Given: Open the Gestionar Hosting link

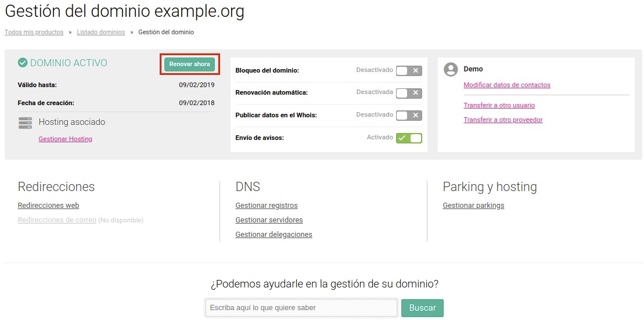Looking at the screenshot, I should pyautogui.click(x=65, y=139).
